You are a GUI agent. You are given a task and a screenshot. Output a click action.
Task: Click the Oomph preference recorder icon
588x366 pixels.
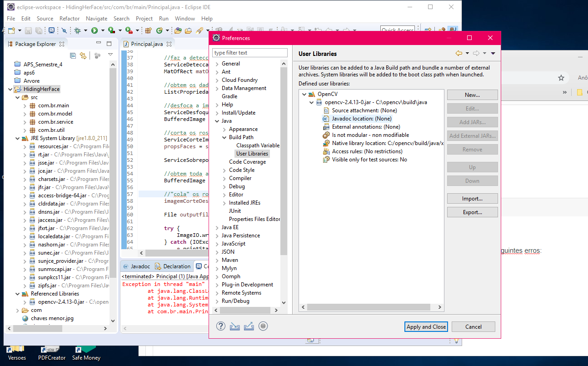[x=263, y=326]
